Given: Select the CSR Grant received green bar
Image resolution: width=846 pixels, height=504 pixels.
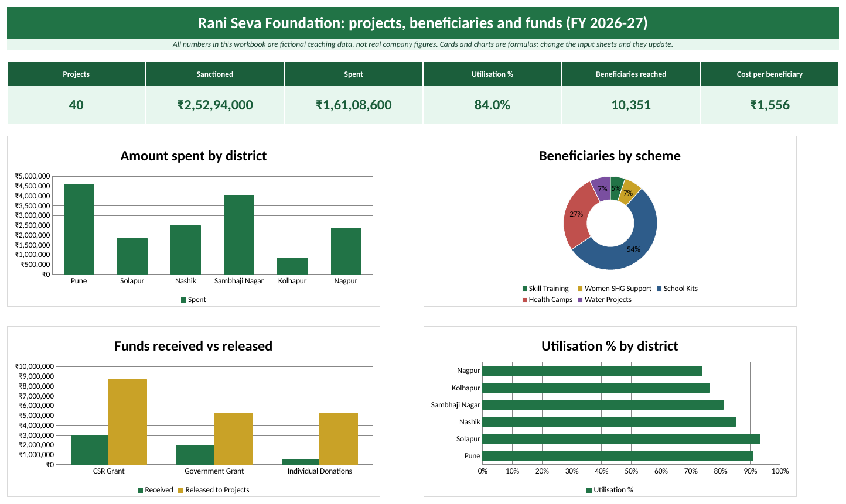Looking at the screenshot, I should point(90,450).
